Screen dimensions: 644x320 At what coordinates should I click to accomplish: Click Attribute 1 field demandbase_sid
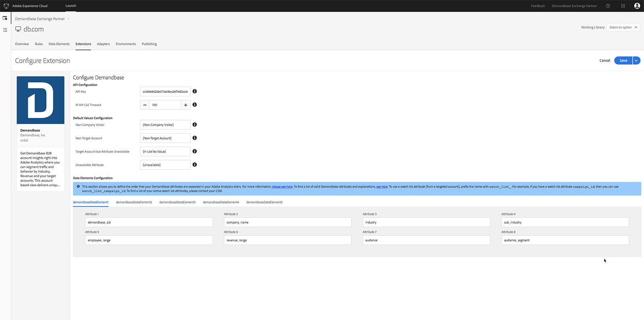tap(149, 222)
